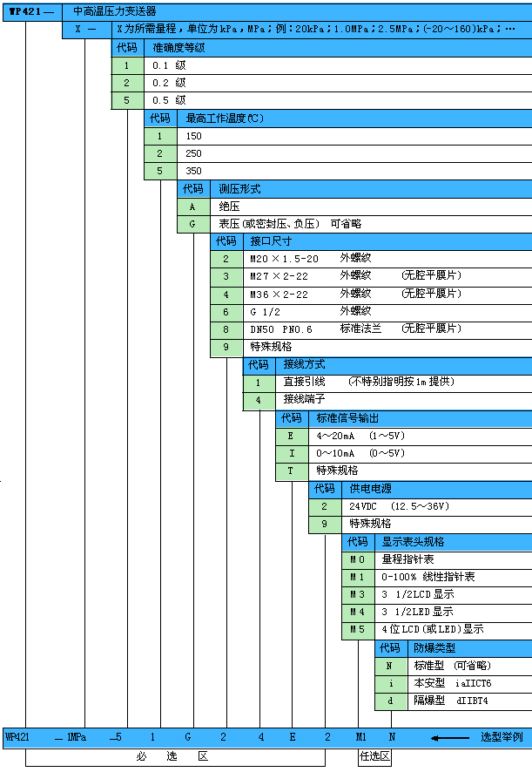
Task: Choose the 350 temperature row
Action: coord(354,171)
